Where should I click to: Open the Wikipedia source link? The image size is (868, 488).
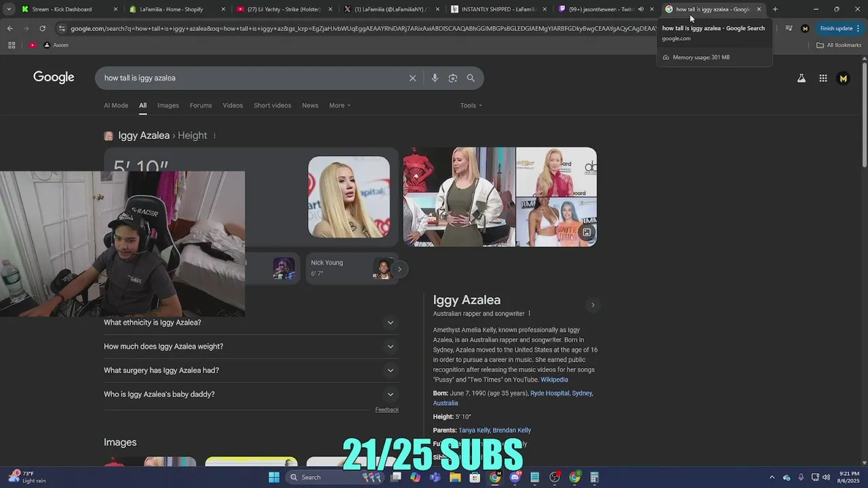(554, 380)
